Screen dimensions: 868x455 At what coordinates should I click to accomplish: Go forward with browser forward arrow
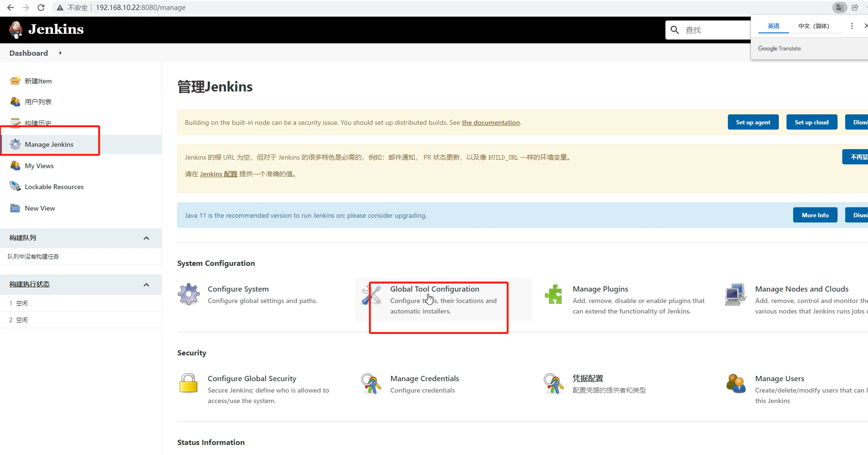click(26, 8)
